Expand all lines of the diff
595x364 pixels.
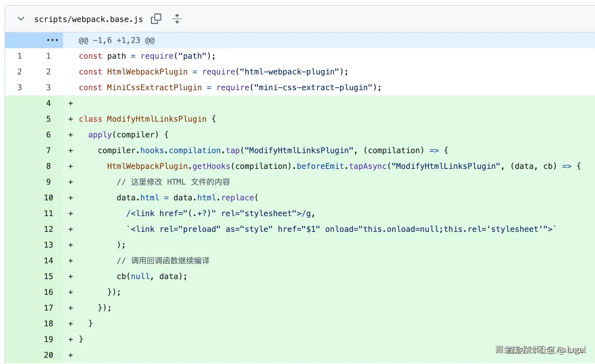click(177, 19)
